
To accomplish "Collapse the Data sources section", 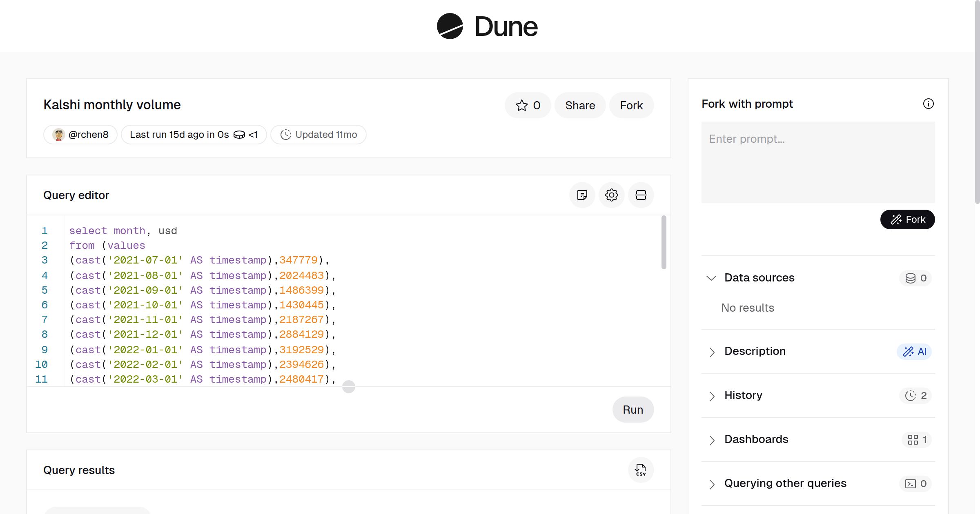I will coord(711,278).
